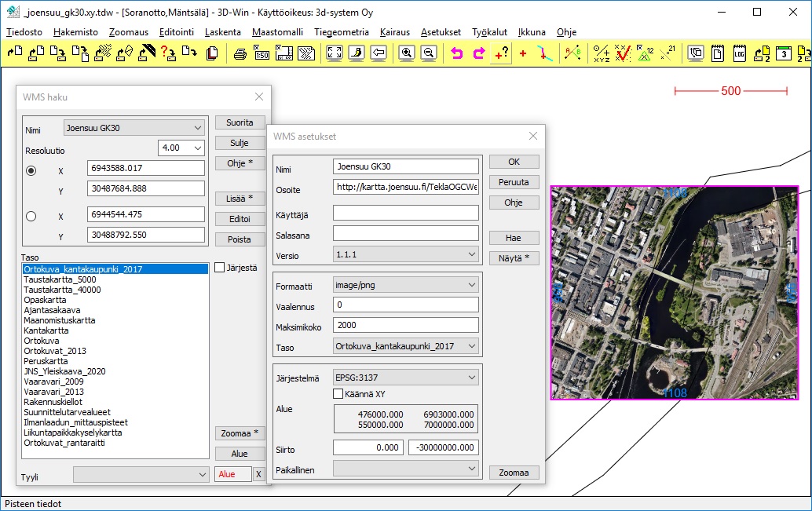
Task: Click the Joensuu aerial orthophoto image
Action: point(675,293)
